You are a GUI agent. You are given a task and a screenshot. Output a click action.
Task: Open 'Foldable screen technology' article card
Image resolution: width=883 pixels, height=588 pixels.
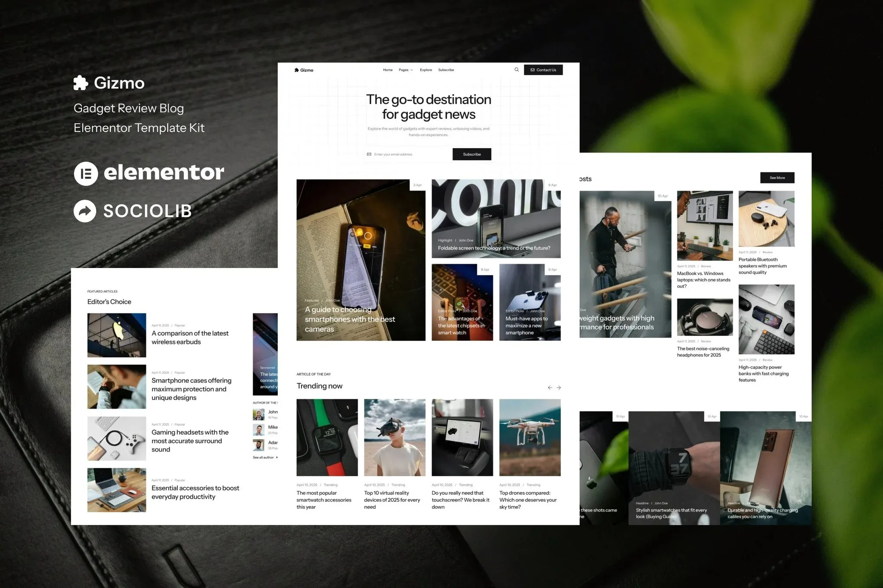pyautogui.click(x=496, y=219)
